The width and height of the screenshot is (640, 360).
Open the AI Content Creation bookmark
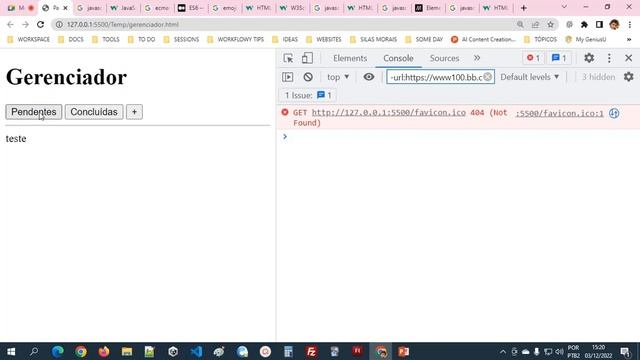[483, 39]
